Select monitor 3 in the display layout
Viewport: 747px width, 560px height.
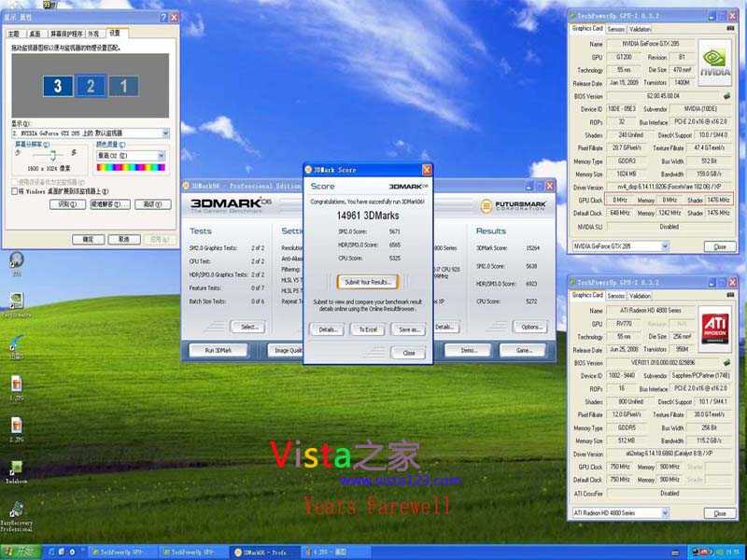tap(58, 86)
